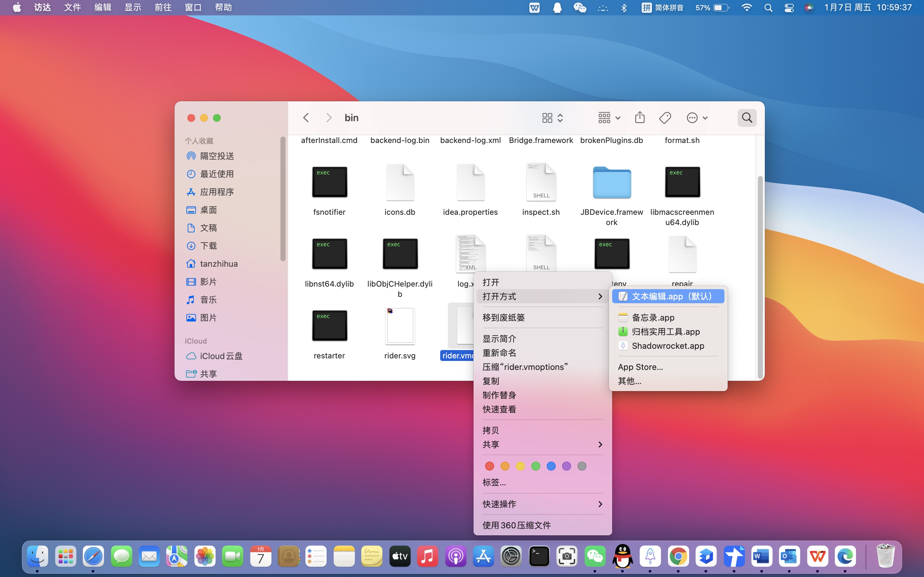Click the tag icon in Finder toolbar

tap(665, 118)
